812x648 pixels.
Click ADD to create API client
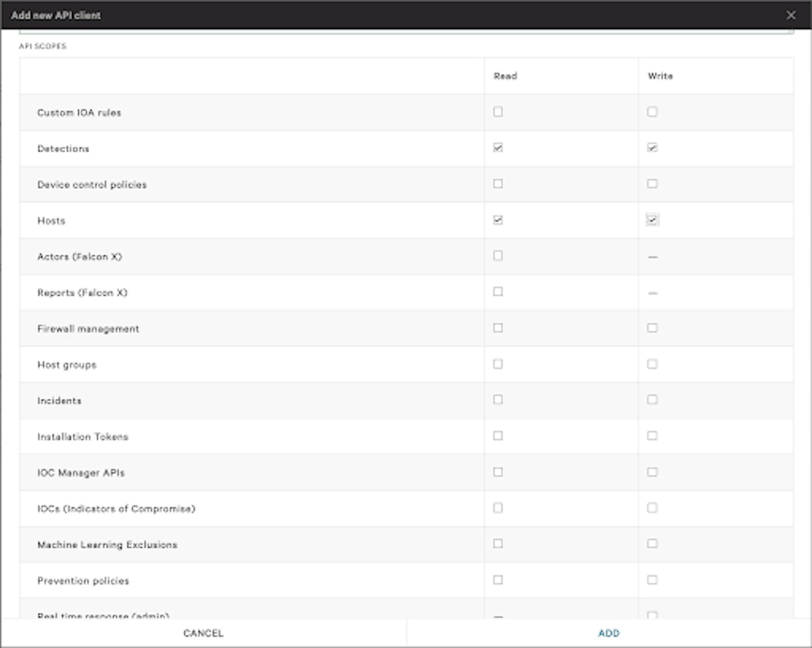608,633
